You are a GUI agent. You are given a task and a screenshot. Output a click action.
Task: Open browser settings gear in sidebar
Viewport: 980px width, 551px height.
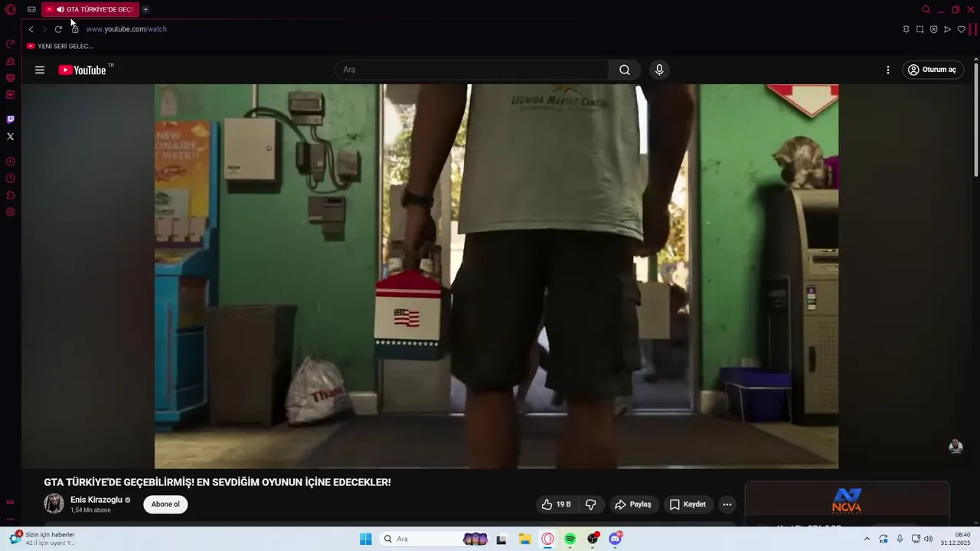pyautogui.click(x=11, y=212)
